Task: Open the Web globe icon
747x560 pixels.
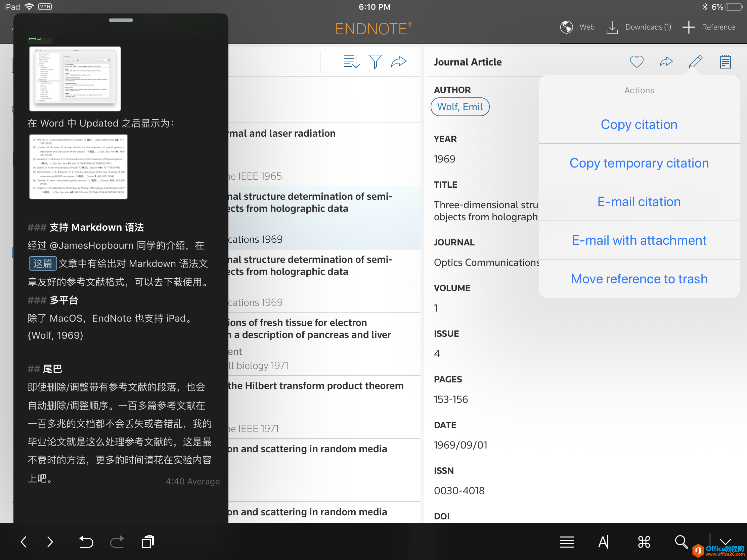Action: [x=566, y=27]
